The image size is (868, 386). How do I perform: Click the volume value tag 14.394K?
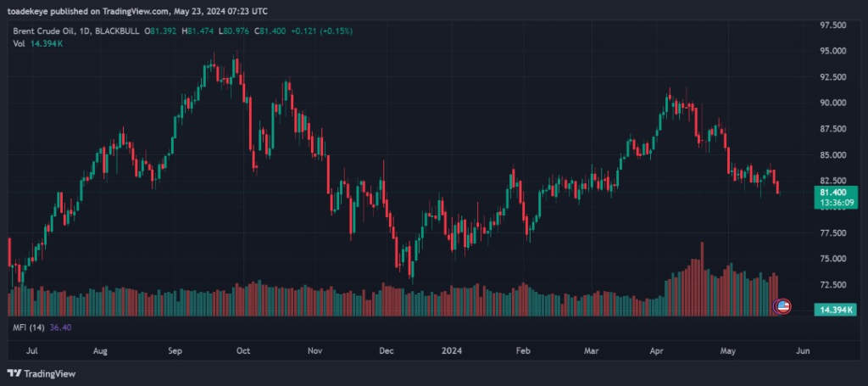pos(837,310)
